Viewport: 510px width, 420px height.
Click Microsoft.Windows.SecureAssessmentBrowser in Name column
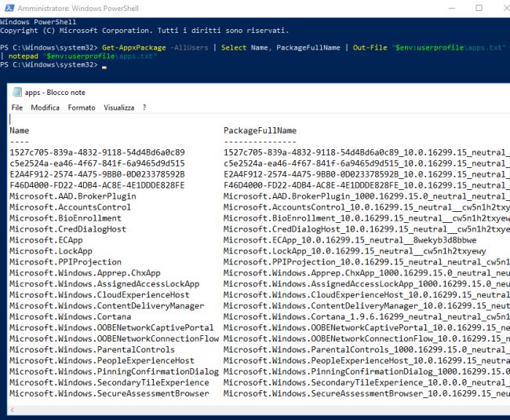pyautogui.click(x=109, y=393)
